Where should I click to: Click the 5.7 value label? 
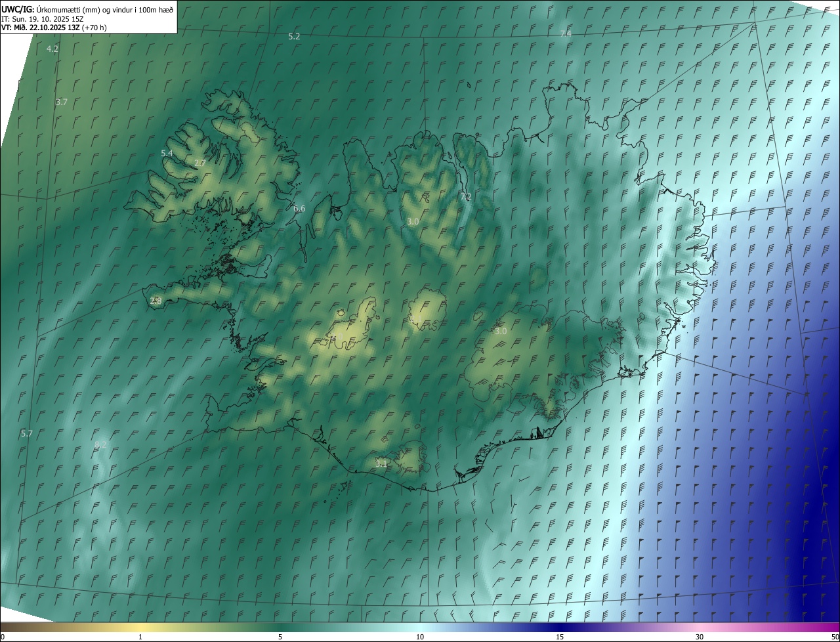click(x=27, y=433)
